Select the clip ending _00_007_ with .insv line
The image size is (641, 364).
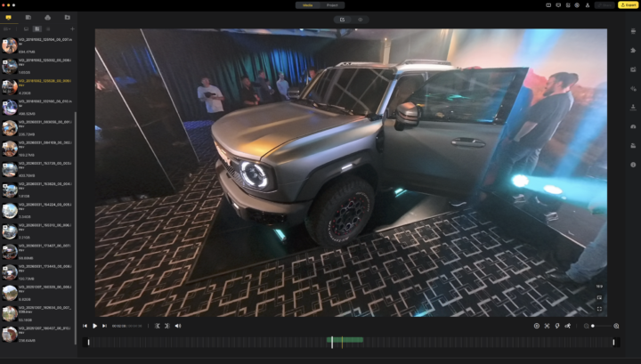(x=37, y=314)
